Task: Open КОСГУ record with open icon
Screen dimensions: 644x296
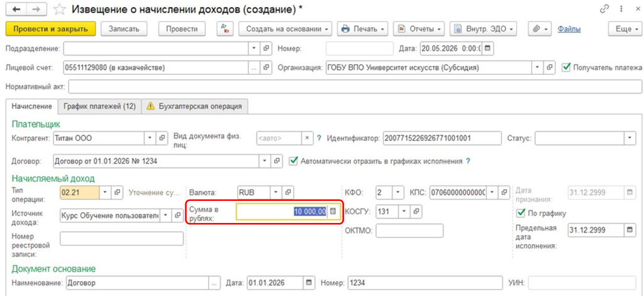Action: (x=416, y=212)
